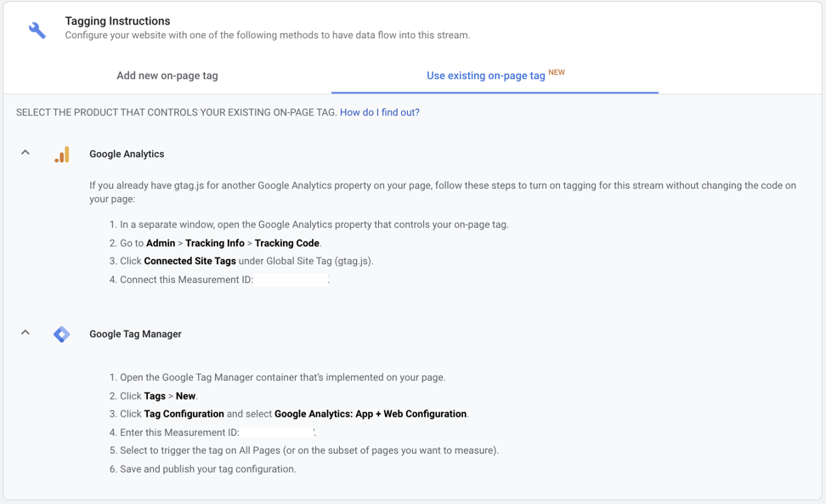Click the bold Tag Configuration text
The width and height of the screenshot is (826, 504).
click(184, 414)
